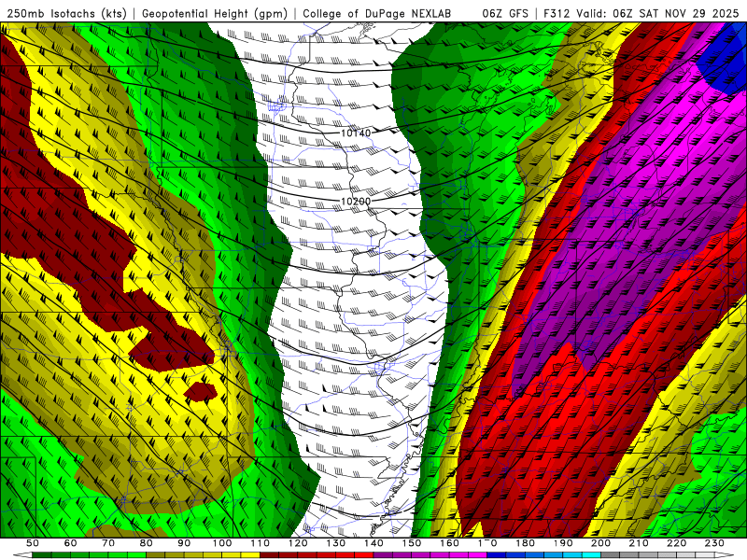This screenshot has width=747, height=560.
Task: Click the 'Geopotential Height (gpm)' header label
Action: [x=215, y=14]
